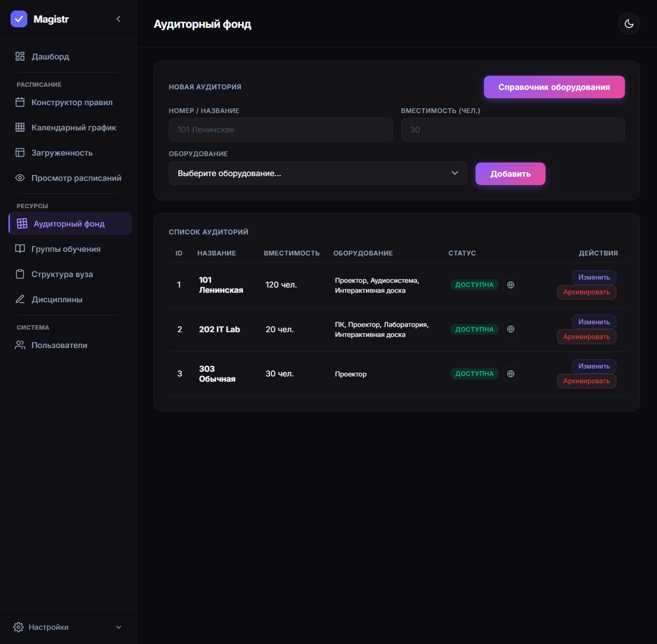The width and height of the screenshot is (657, 644).
Task: Click the Структура вуза clipboard icon
Action: (x=20, y=274)
